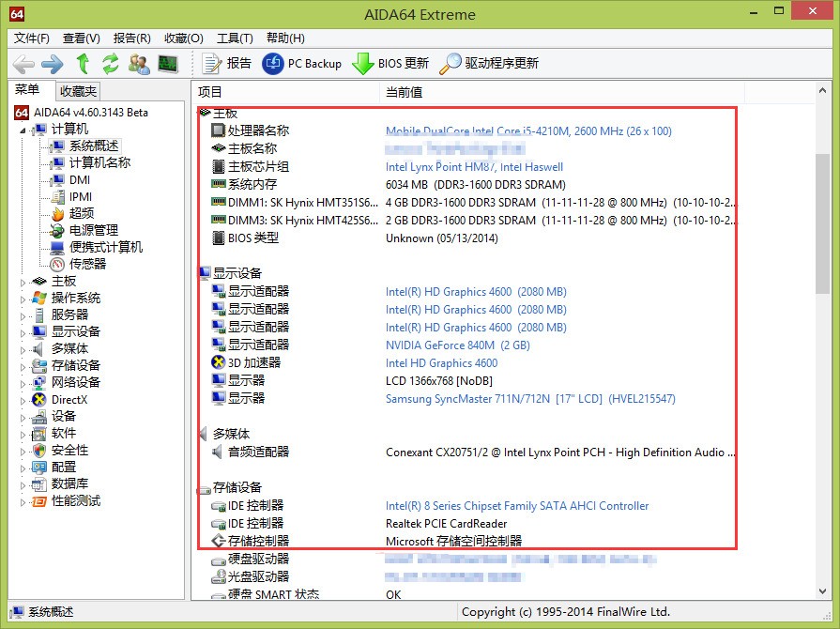
Task: Refresh the view with green arrows icon
Action: click(111, 64)
